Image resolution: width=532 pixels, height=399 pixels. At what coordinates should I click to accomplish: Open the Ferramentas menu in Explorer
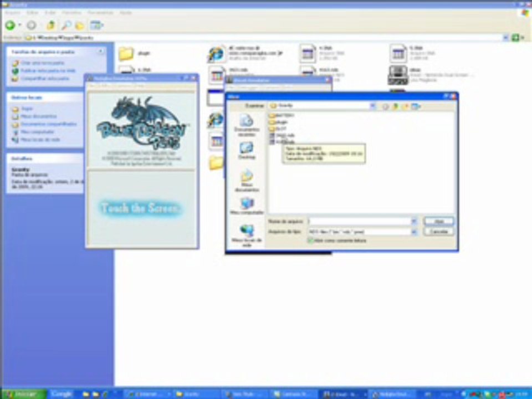point(100,13)
